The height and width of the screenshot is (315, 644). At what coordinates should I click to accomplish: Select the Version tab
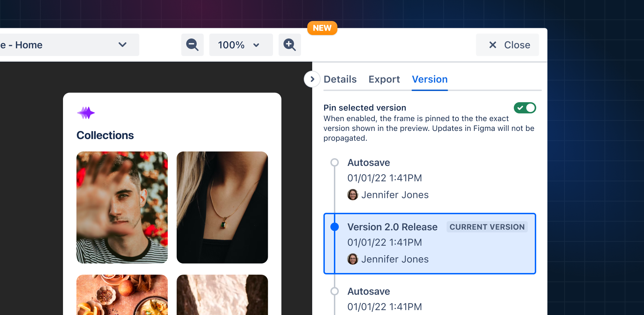[x=429, y=79]
